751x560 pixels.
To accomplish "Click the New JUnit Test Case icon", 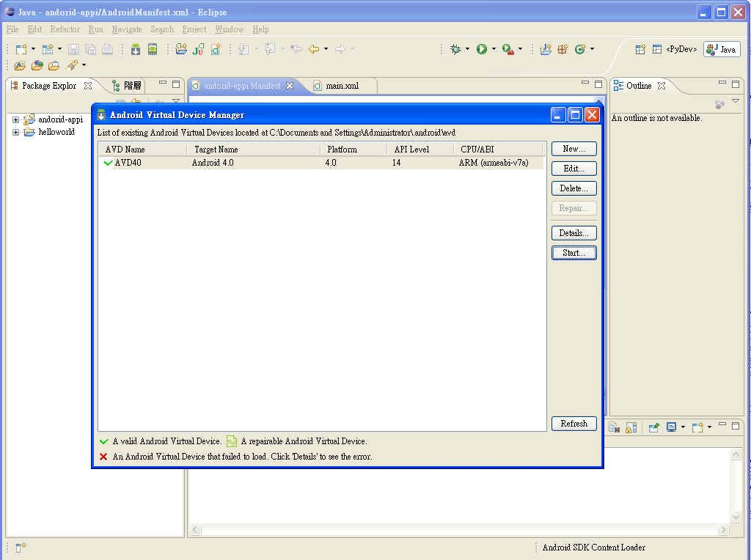I will tap(198, 49).
